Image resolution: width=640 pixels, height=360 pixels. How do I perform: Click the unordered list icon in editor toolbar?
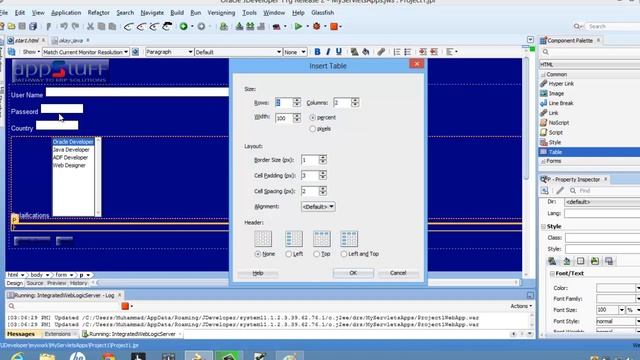pyautogui.click(x=407, y=52)
